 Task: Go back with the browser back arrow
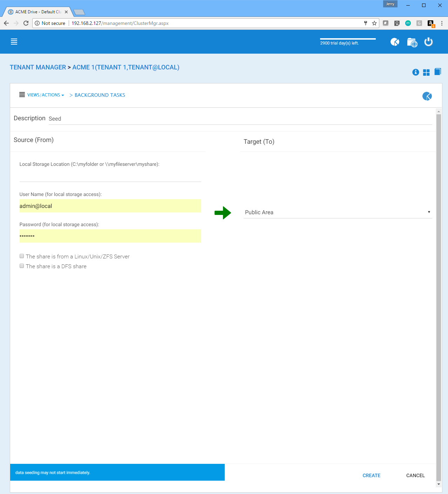point(6,23)
